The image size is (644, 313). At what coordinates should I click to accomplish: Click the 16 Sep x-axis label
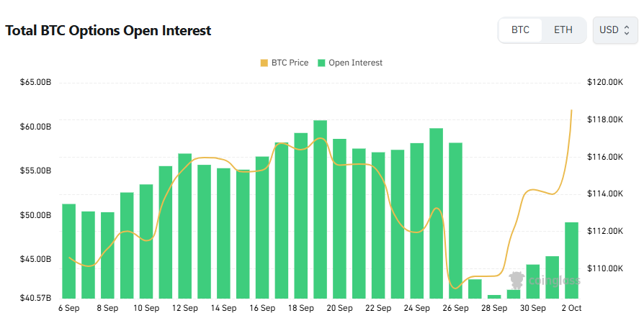262,308
